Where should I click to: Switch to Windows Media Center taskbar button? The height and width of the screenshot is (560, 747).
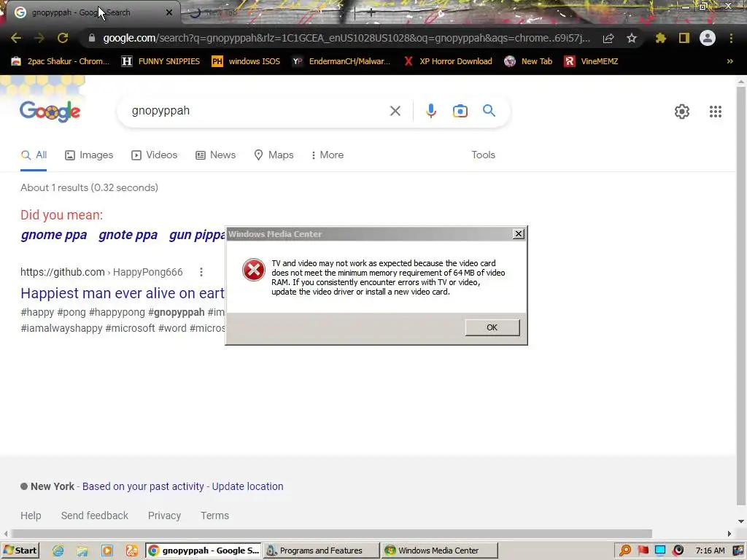point(440,551)
